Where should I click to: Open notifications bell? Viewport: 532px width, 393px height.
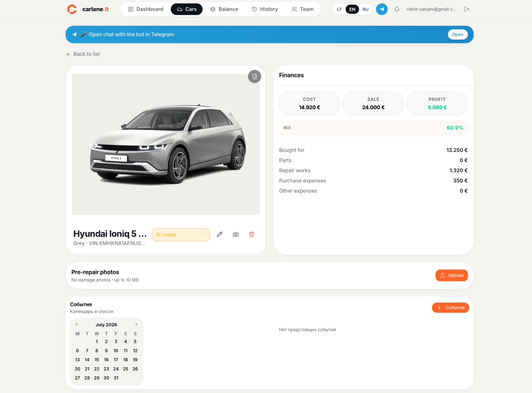(397, 9)
